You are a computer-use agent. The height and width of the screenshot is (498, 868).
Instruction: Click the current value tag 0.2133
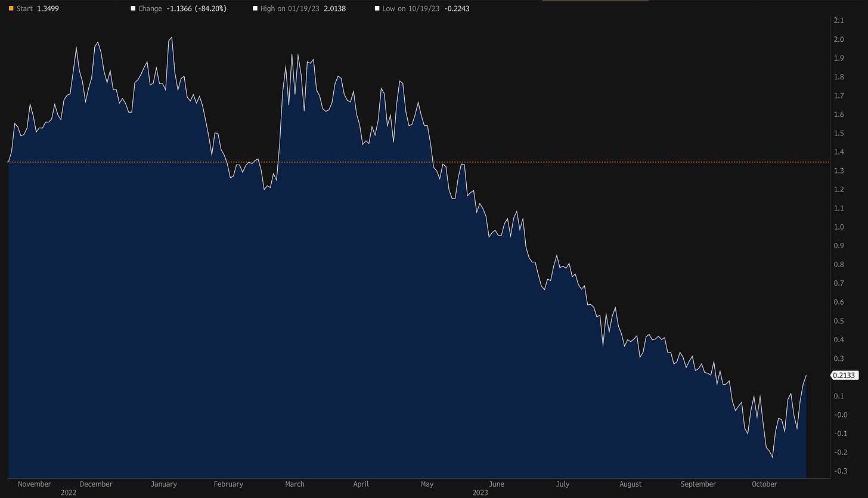click(844, 375)
